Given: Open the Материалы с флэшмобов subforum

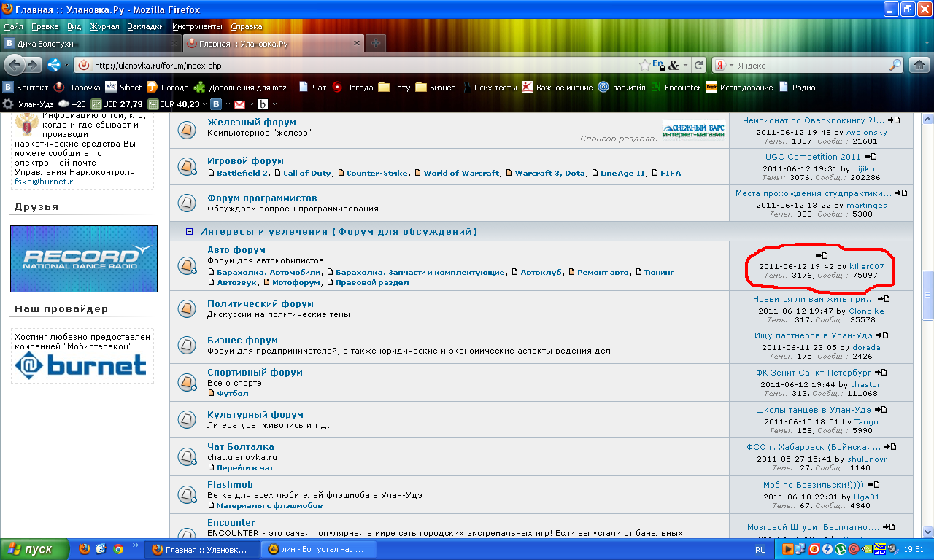Looking at the screenshot, I should click(269, 505).
